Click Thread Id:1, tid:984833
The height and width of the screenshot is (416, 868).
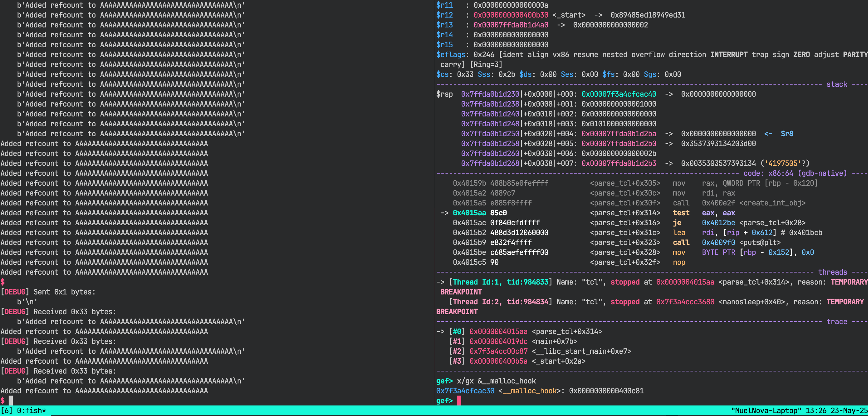pyautogui.click(x=501, y=282)
